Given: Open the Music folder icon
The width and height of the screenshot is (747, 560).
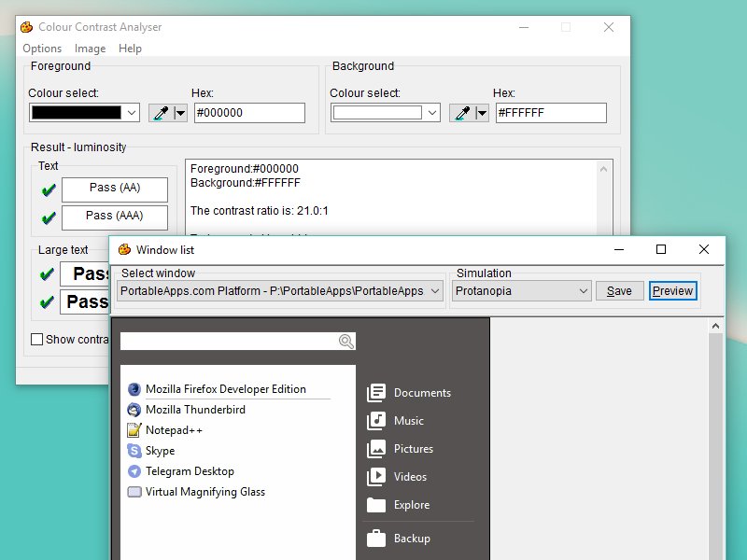Looking at the screenshot, I should coord(376,421).
